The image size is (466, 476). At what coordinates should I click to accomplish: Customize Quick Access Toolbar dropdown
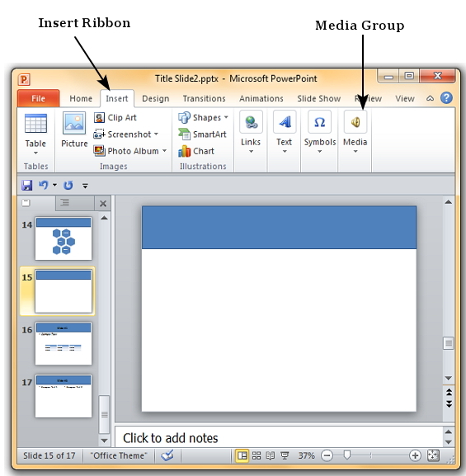point(85,186)
